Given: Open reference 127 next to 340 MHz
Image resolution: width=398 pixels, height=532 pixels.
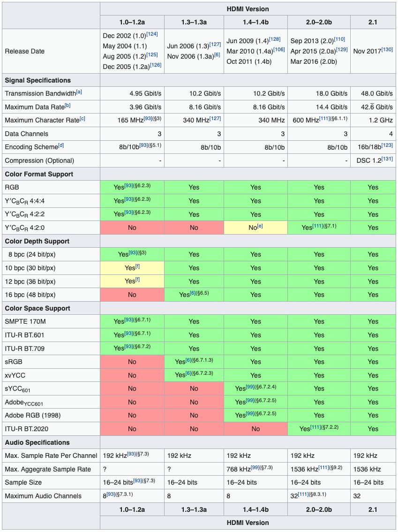Looking at the screenshot, I should pos(215,118).
